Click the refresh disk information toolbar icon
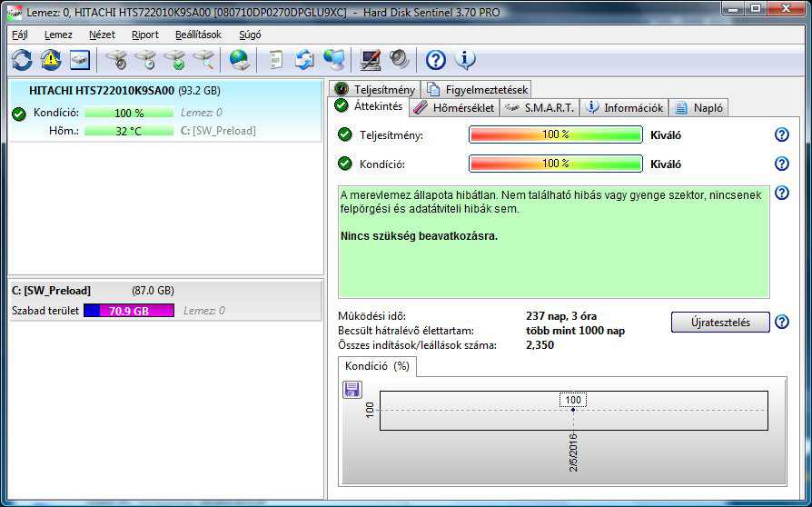This screenshot has width=812, height=507. [22, 60]
